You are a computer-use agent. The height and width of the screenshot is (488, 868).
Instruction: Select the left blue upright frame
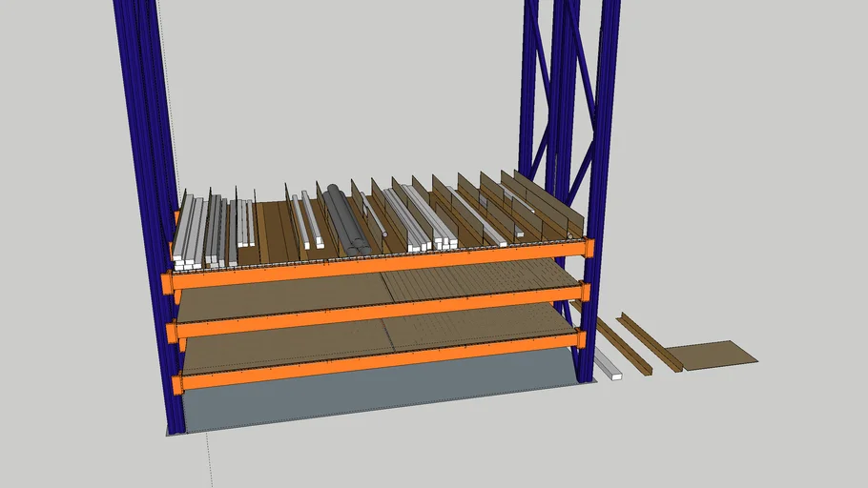[x=145, y=114]
